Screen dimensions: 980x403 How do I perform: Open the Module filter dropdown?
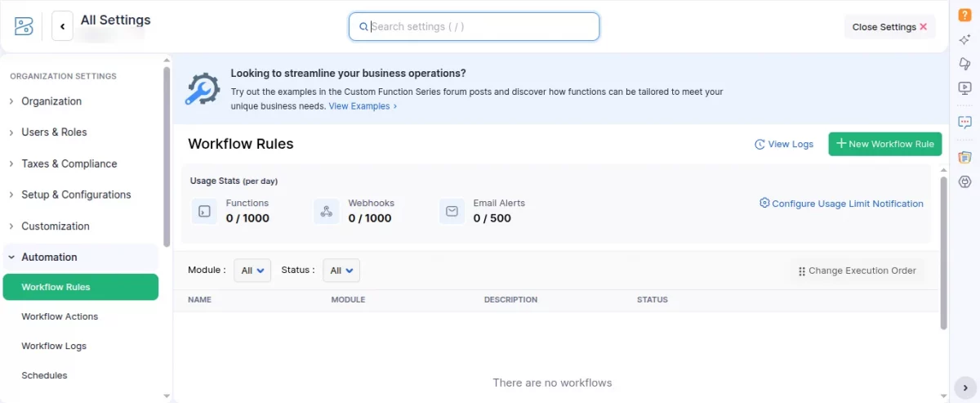[x=252, y=271]
